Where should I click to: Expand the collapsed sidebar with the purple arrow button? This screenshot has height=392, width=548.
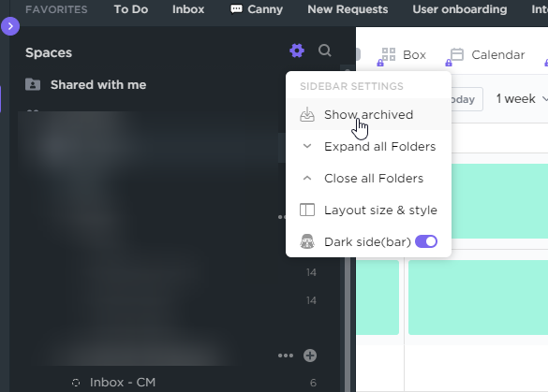point(10,26)
